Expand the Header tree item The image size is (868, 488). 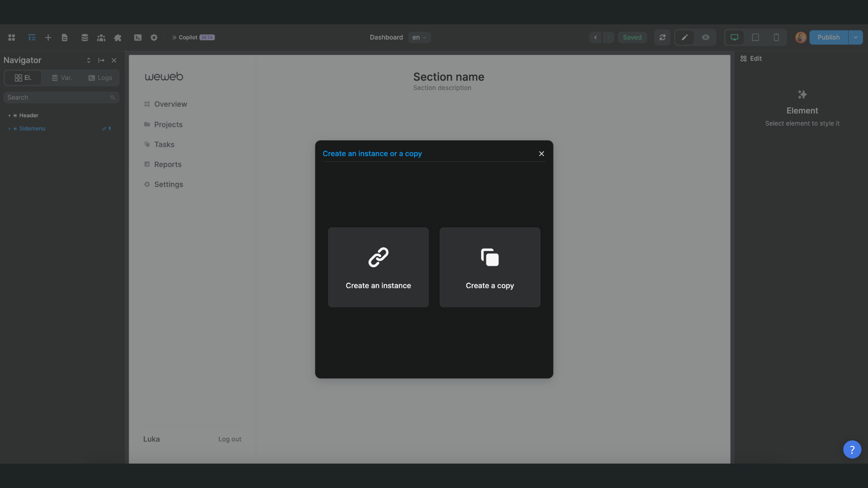(x=9, y=116)
